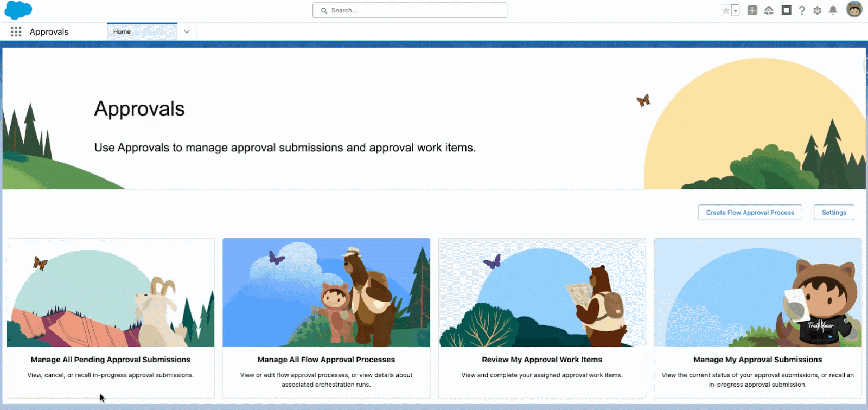Click 'Manage All Flow Approval Processes' title

pyautogui.click(x=326, y=360)
